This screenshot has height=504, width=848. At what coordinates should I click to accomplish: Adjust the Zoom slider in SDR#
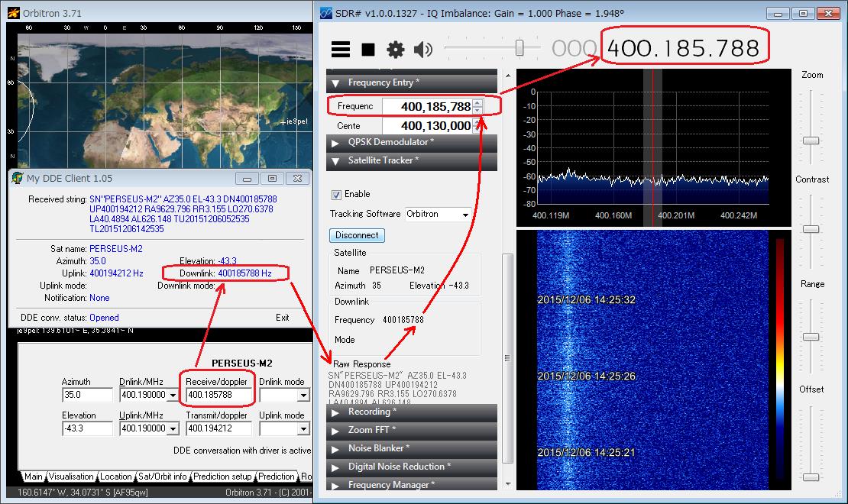point(811,141)
